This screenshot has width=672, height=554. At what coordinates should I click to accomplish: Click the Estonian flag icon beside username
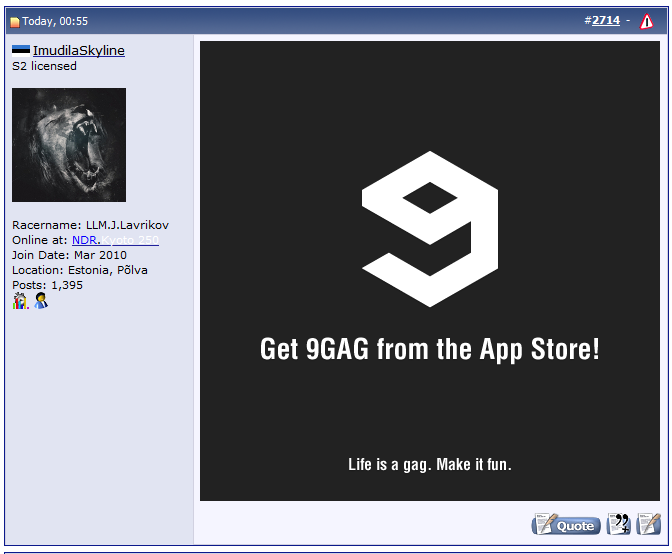pyautogui.click(x=21, y=51)
